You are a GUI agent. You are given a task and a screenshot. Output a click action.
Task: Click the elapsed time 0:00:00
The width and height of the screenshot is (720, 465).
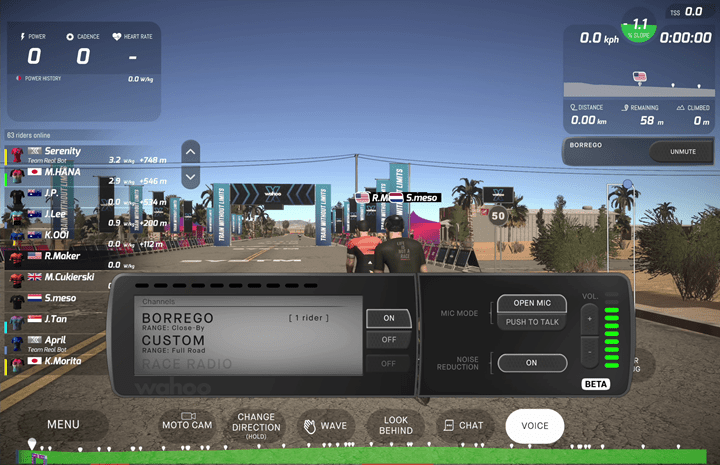click(x=686, y=38)
